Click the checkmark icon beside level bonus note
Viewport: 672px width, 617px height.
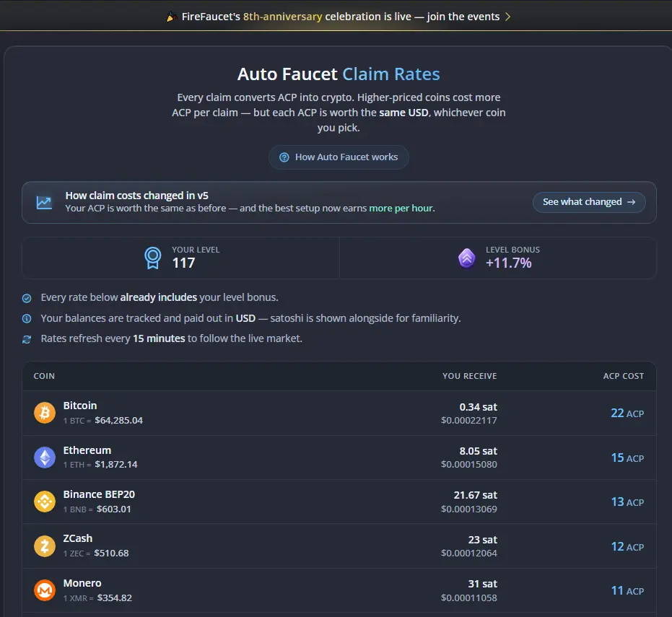click(x=27, y=298)
